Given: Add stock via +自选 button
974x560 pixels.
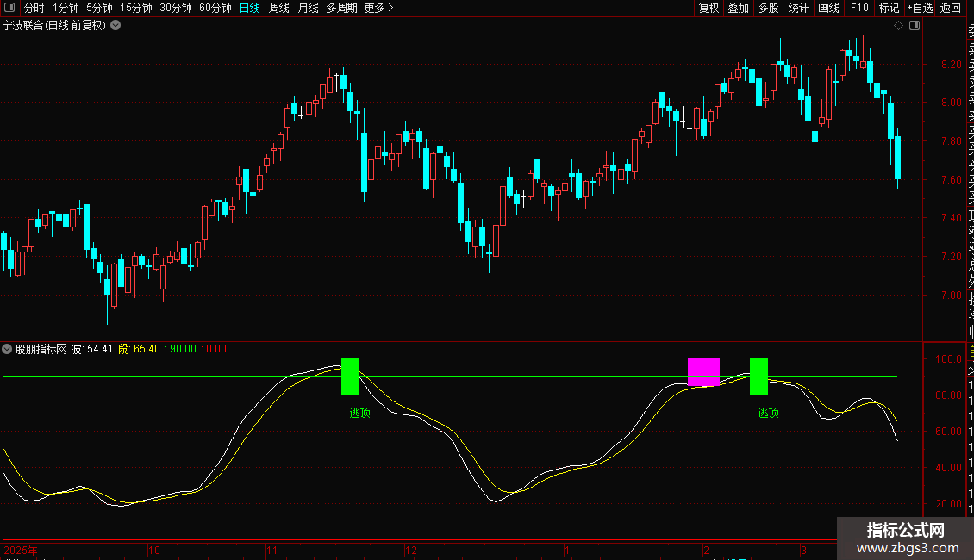Looking at the screenshot, I should pyautogui.click(x=920, y=8).
